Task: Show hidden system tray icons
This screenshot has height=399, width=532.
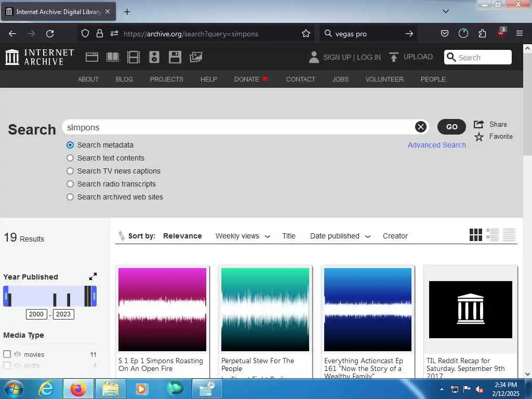Action: click(x=442, y=389)
